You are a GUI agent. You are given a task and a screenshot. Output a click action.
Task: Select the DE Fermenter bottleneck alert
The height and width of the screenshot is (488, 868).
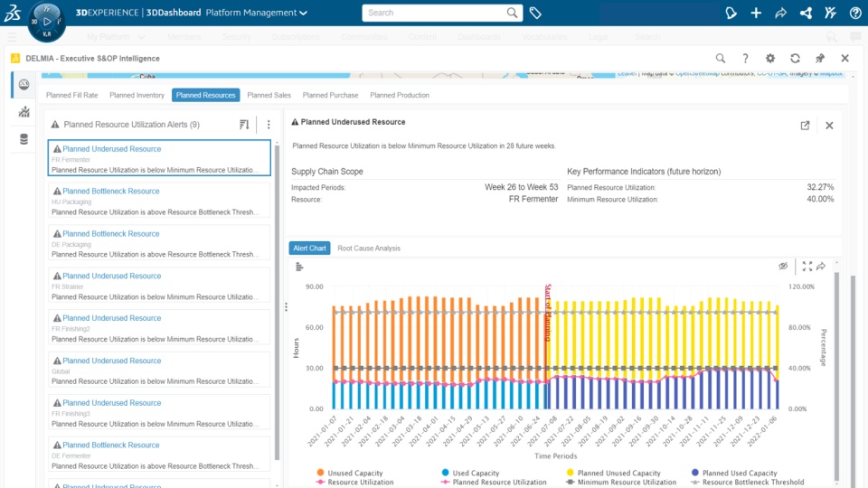159,455
